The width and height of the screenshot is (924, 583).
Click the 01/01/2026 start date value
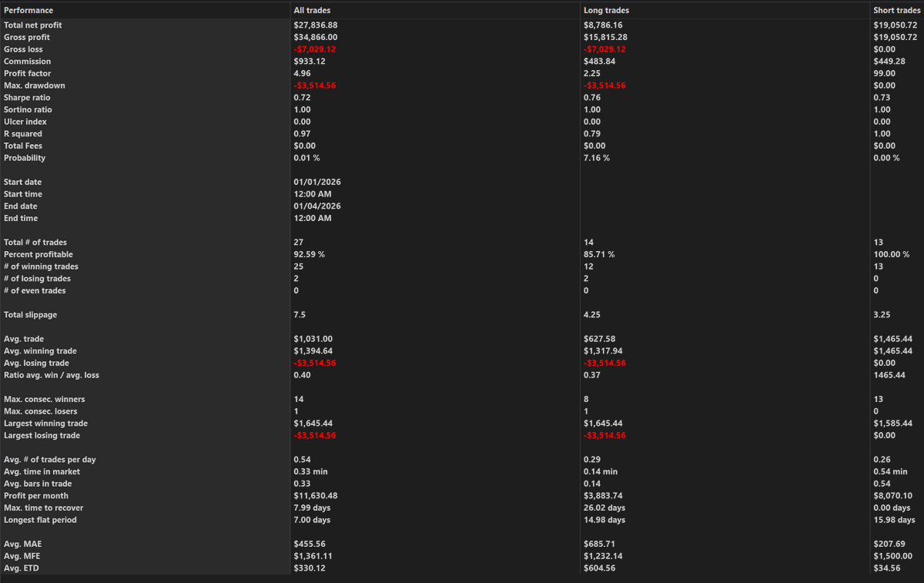point(317,182)
